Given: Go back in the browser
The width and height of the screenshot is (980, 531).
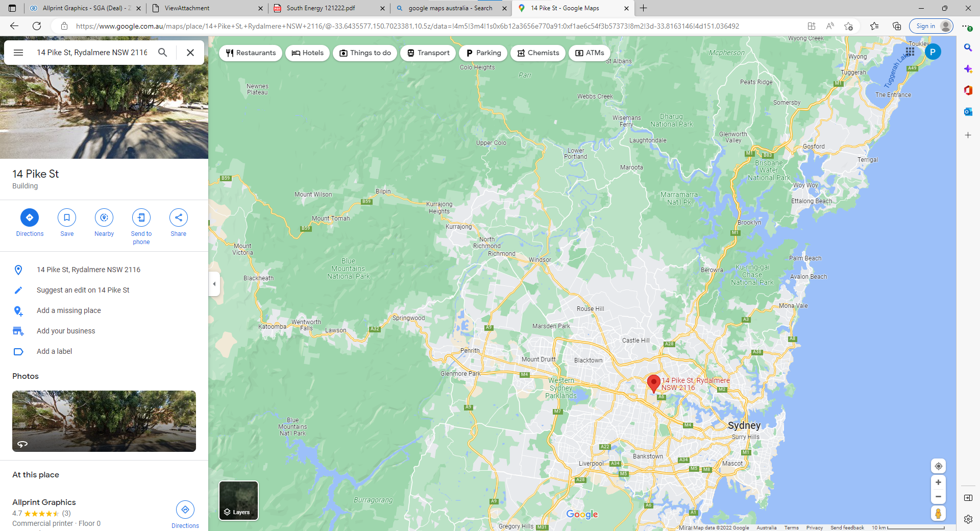Looking at the screenshot, I should tap(14, 26).
